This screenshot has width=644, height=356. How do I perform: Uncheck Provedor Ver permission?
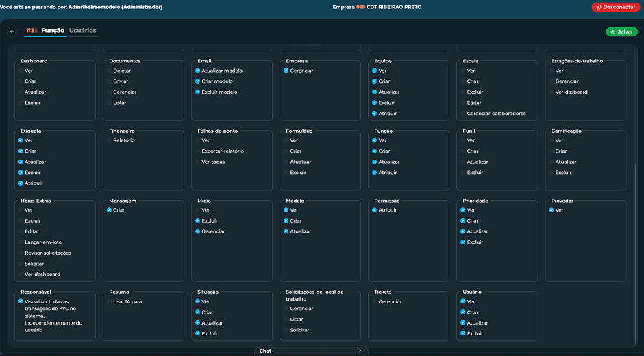click(552, 209)
